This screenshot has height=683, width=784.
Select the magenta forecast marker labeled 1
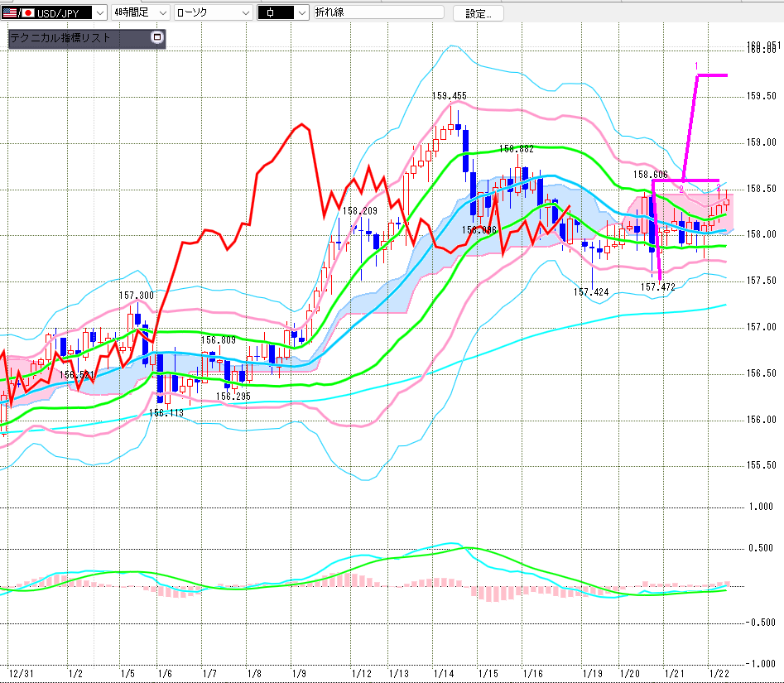(x=697, y=65)
